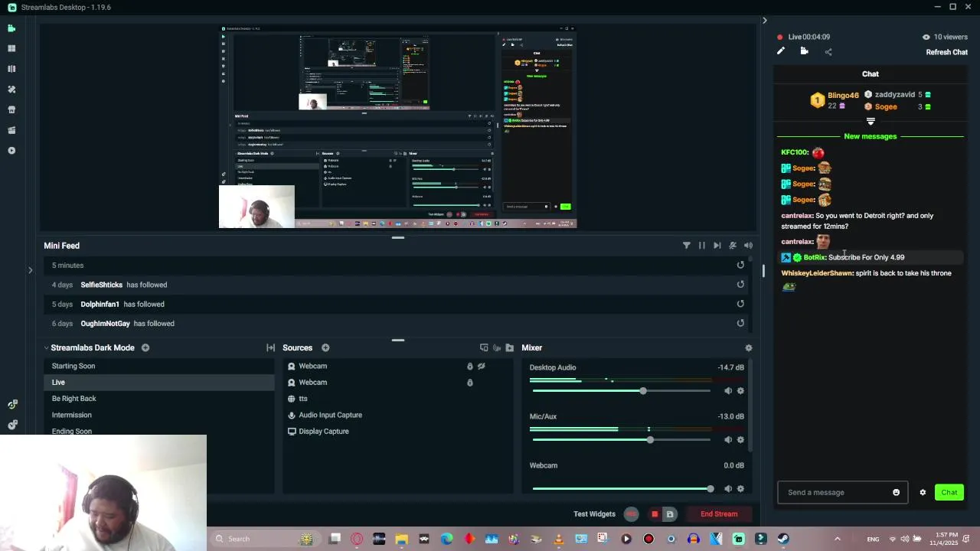Open Mixer advanced settings gear

tap(748, 347)
